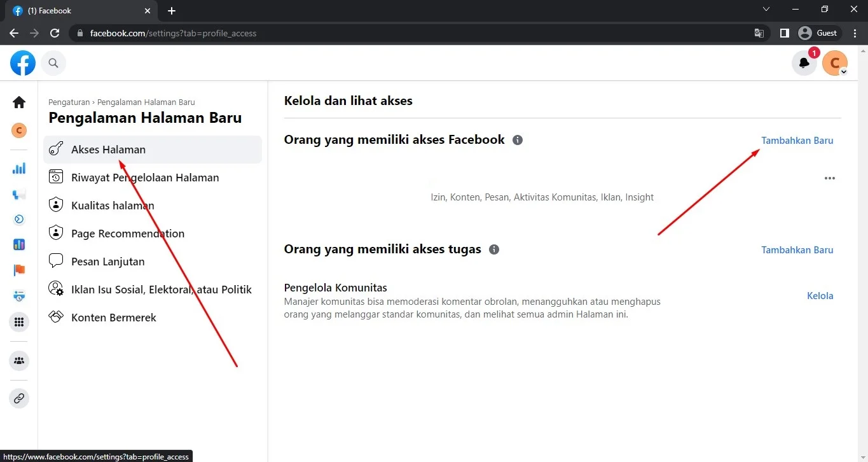Close the (1) Facebook tab

[x=148, y=11]
